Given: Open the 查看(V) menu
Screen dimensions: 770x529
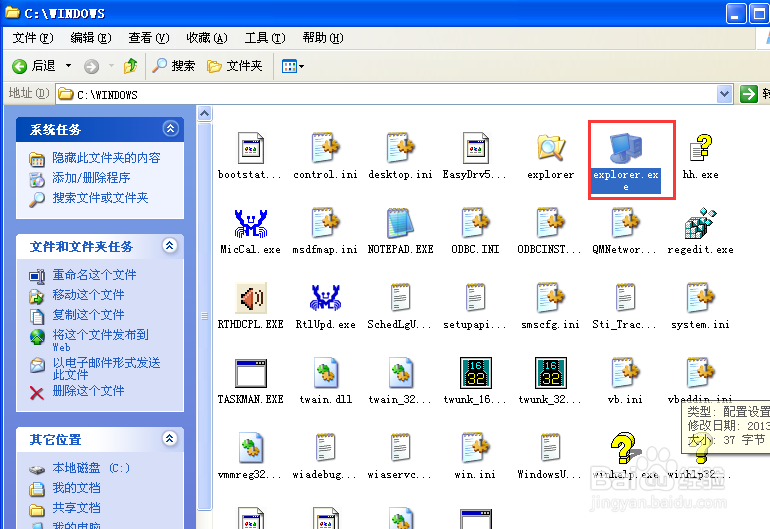Looking at the screenshot, I should [149, 38].
